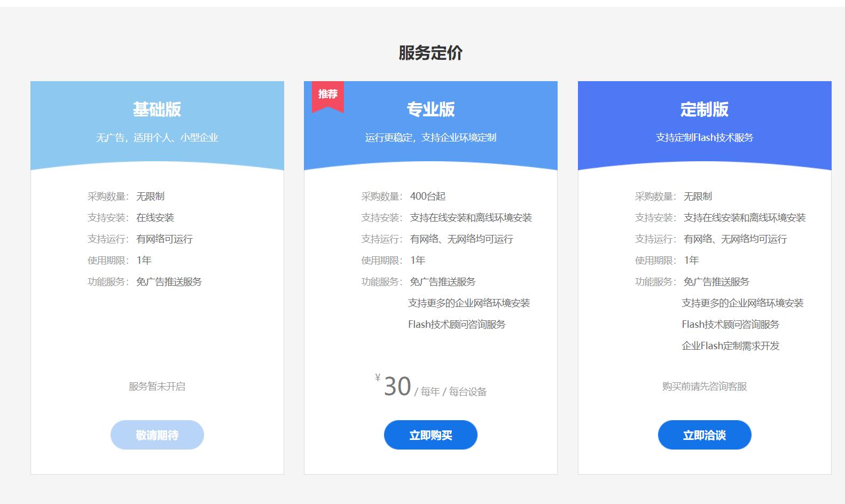
Task: Click the 服务暂未开启 notice
Action: [x=157, y=387]
